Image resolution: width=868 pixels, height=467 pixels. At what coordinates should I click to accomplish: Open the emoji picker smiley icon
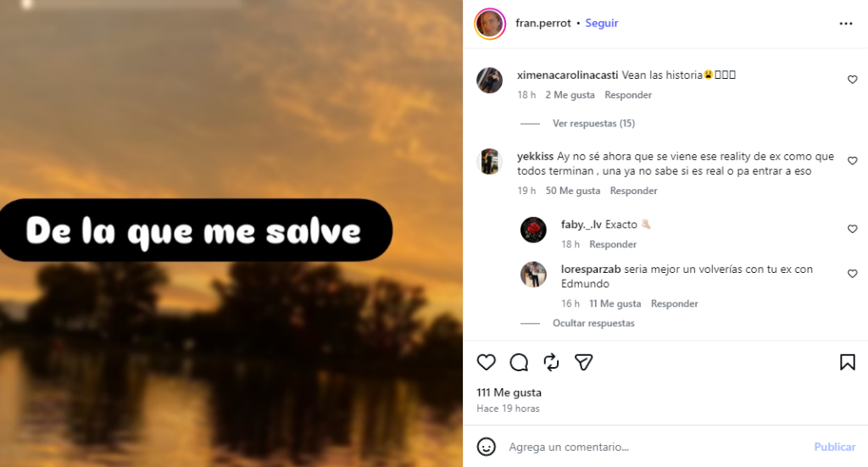click(x=486, y=447)
